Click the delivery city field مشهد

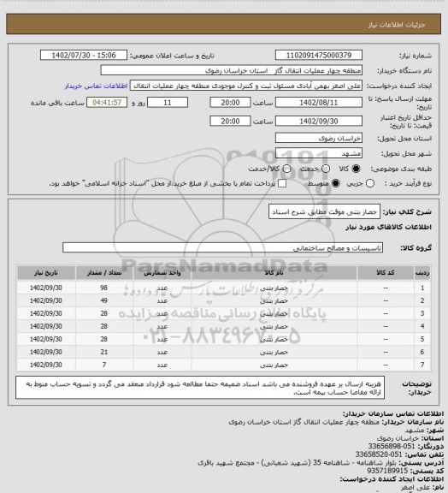click(x=319, y=153)
